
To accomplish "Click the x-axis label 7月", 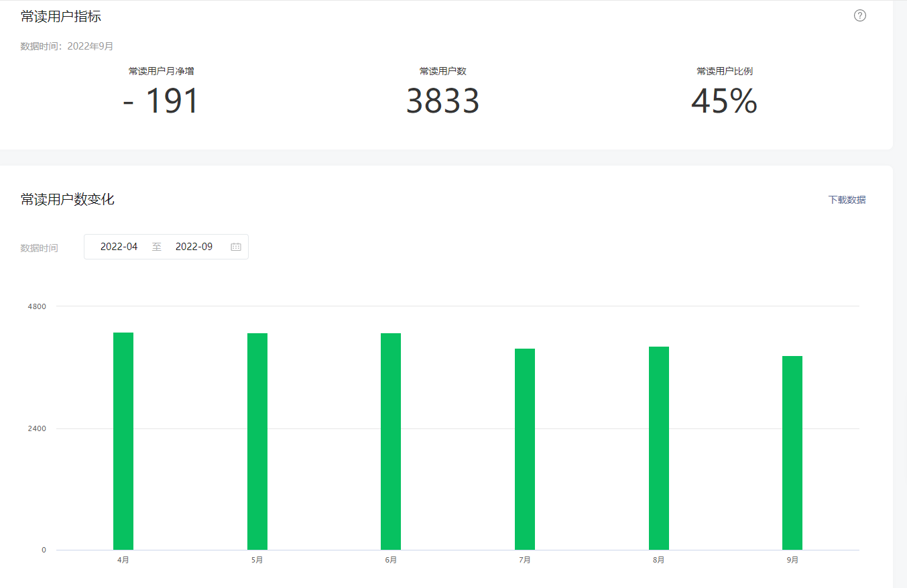I will coord(525,560).
